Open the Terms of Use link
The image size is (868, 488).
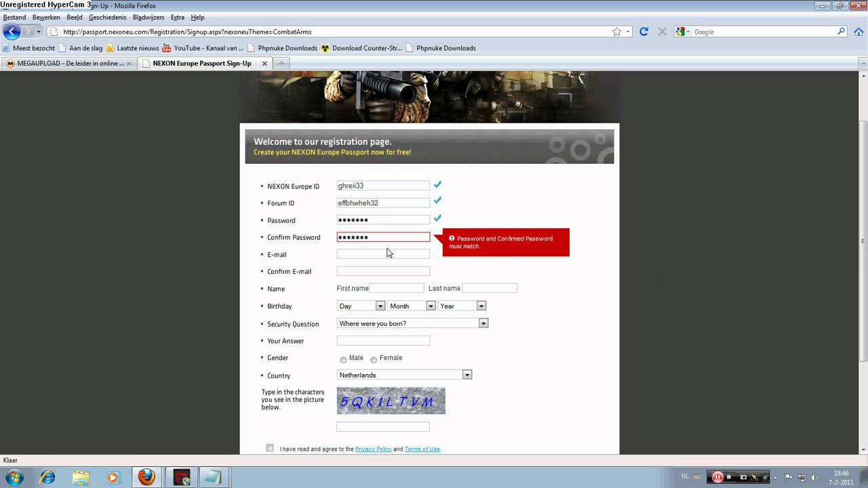pyautogui.click(x=422, y=449)
